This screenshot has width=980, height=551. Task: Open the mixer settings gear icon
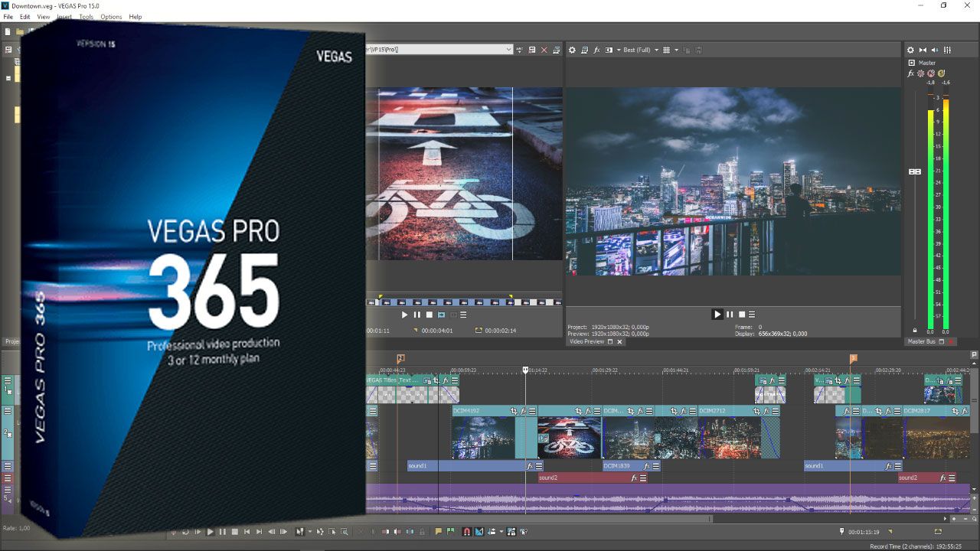click(x=911, y=50)
